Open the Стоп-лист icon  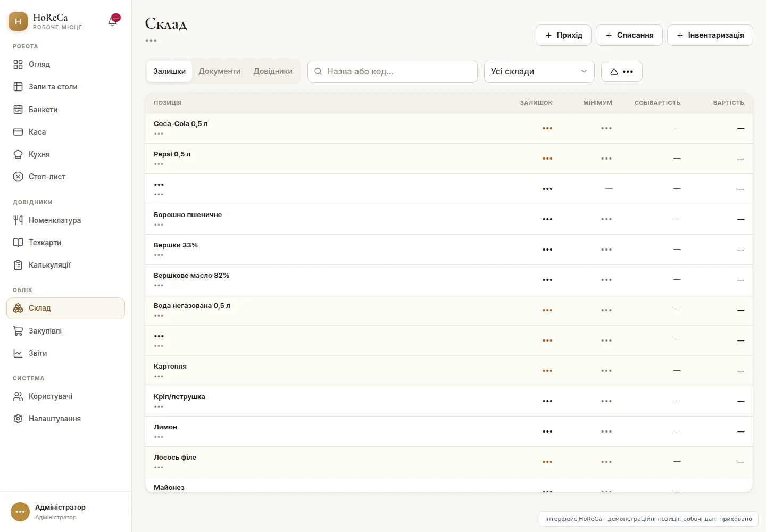18,177
